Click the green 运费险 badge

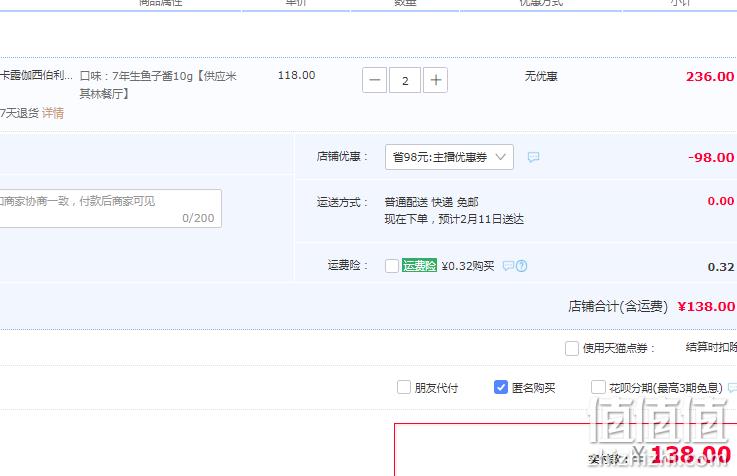419,265
